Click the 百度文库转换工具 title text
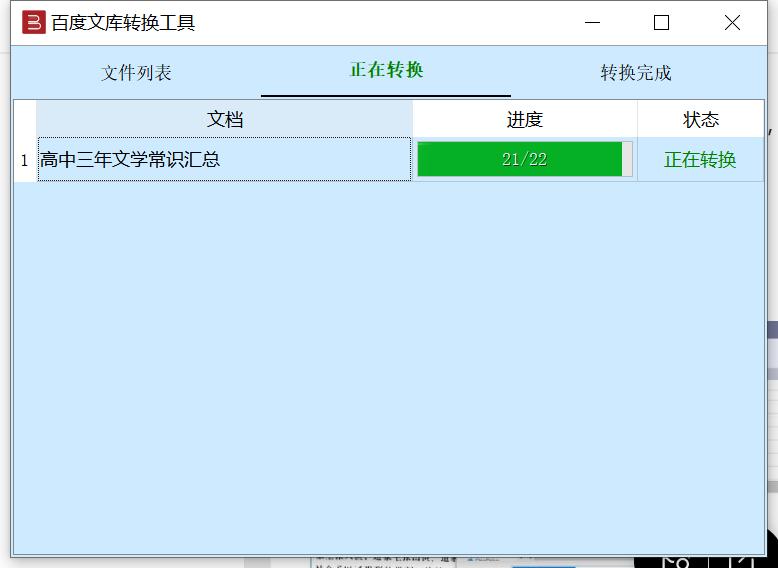The image size is (778, 568). [x=123, y=23]
